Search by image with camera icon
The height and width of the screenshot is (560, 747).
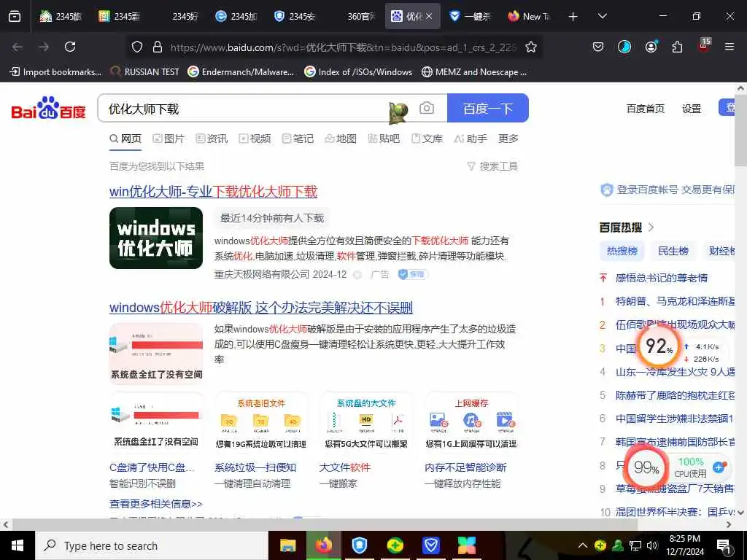coord(426,108)
